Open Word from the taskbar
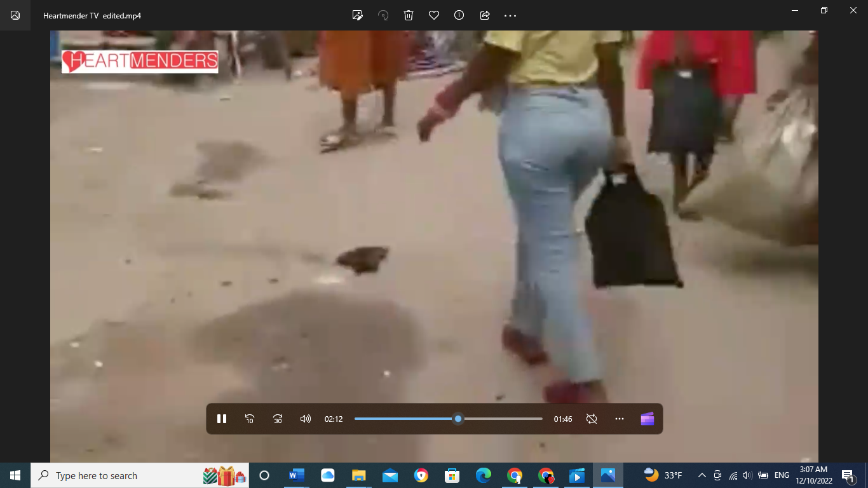The width and height of the screenshot is (868, 488). coord(296,475)
